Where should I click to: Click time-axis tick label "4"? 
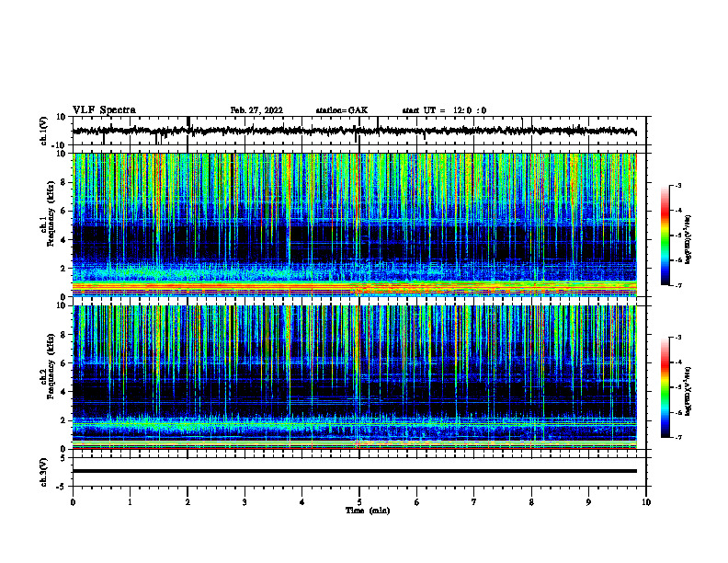click(302, 502)
